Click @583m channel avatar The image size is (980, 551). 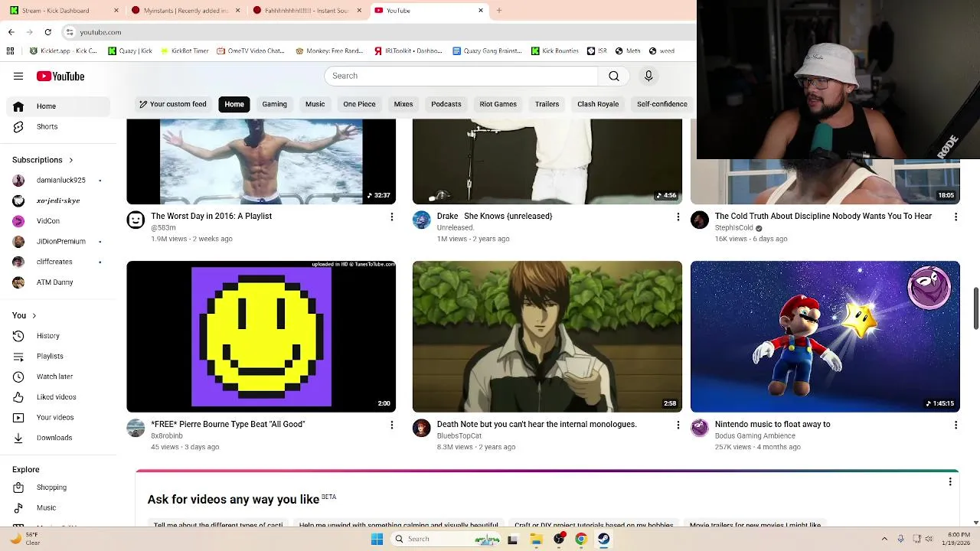136,220
